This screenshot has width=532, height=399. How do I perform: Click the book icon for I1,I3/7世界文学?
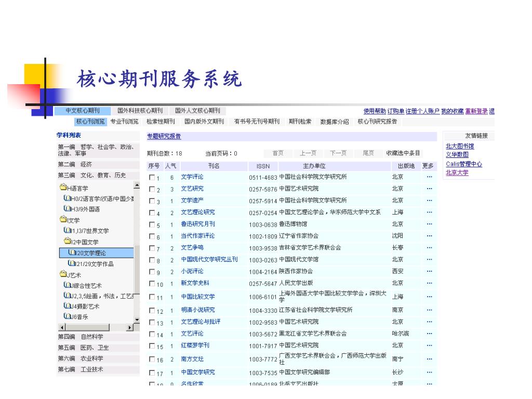click(x=67, y=230)
